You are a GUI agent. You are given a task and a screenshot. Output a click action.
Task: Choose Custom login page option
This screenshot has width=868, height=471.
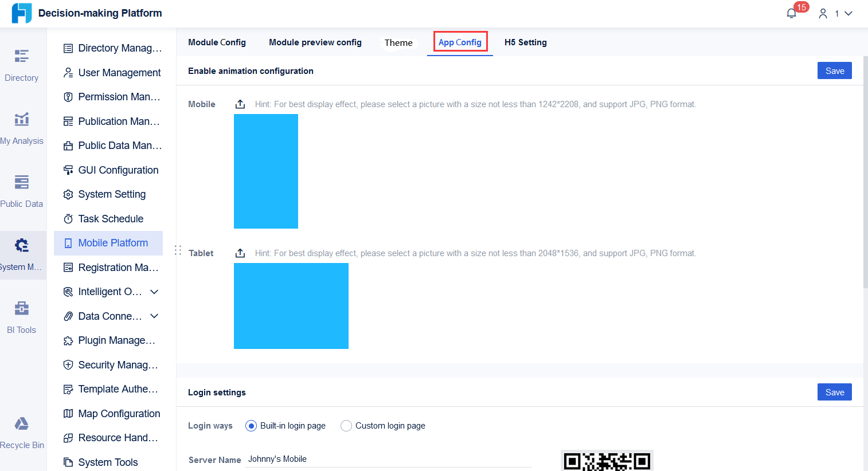tap(346, 426)
